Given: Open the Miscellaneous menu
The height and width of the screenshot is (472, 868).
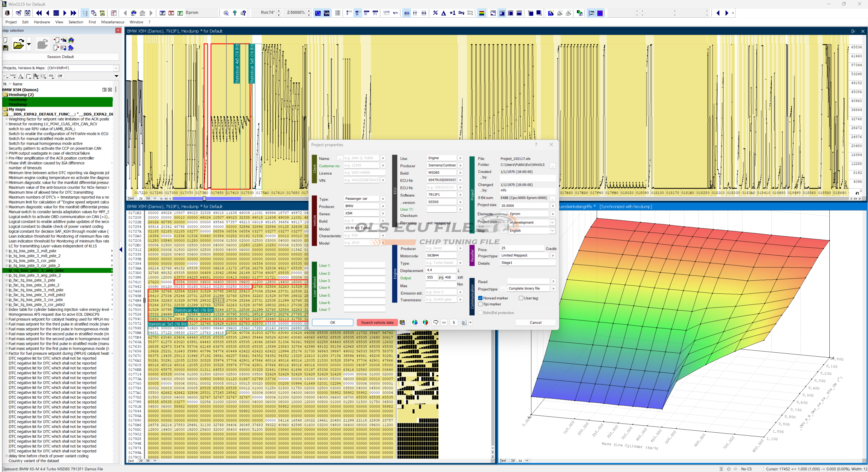Looking at the screenshot, I should [x=113, y=22].
